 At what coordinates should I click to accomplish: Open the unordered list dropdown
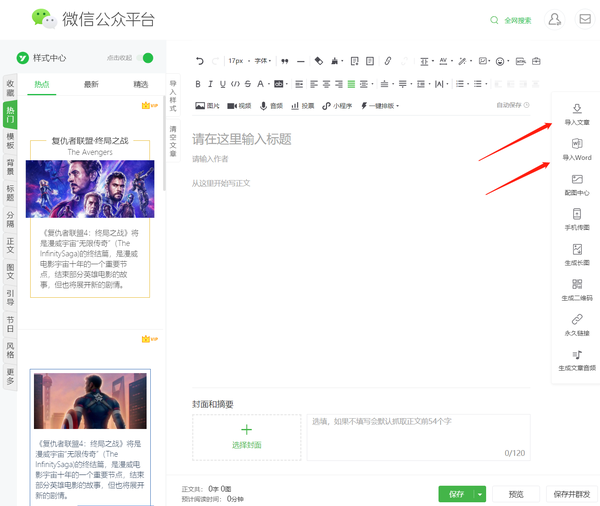tap(480, 84)
